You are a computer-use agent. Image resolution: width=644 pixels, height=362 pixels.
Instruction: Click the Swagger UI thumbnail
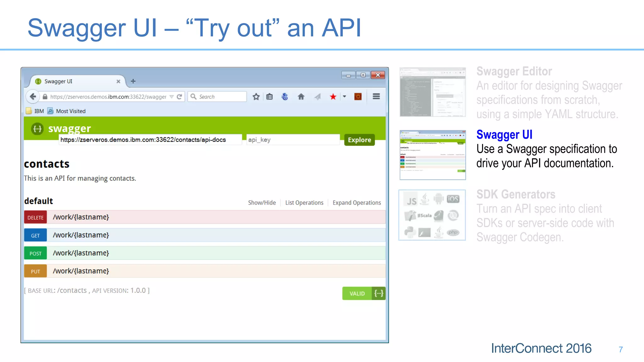click(433, 155)
